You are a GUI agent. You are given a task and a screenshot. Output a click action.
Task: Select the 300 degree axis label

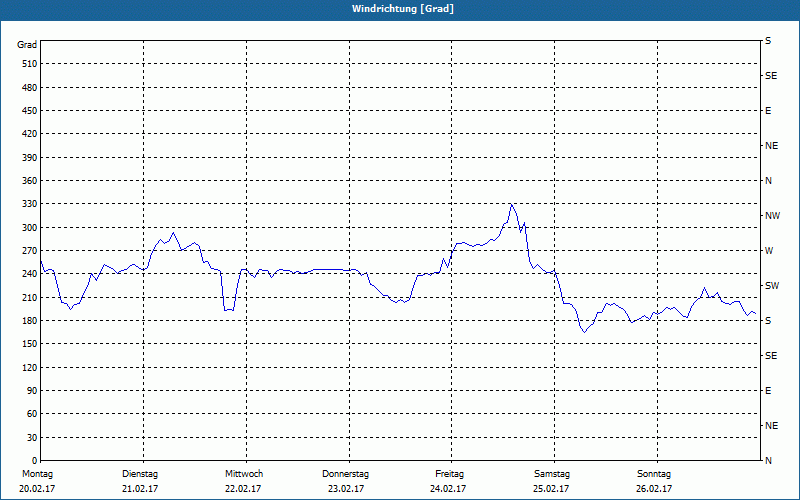tap(30, 227)
